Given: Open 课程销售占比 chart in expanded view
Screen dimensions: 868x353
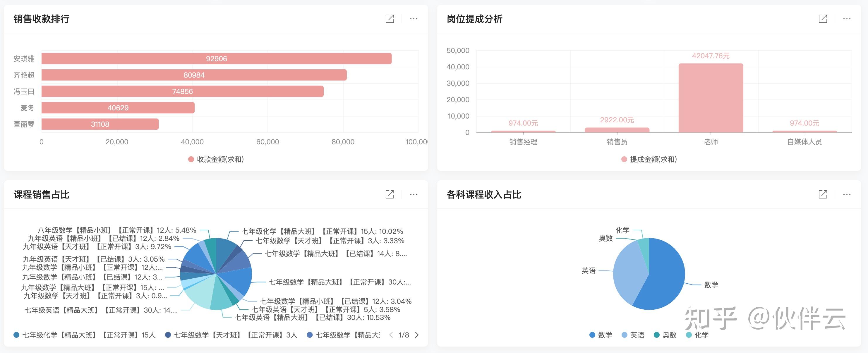Looking at the screenshot, I should (390, 194).
